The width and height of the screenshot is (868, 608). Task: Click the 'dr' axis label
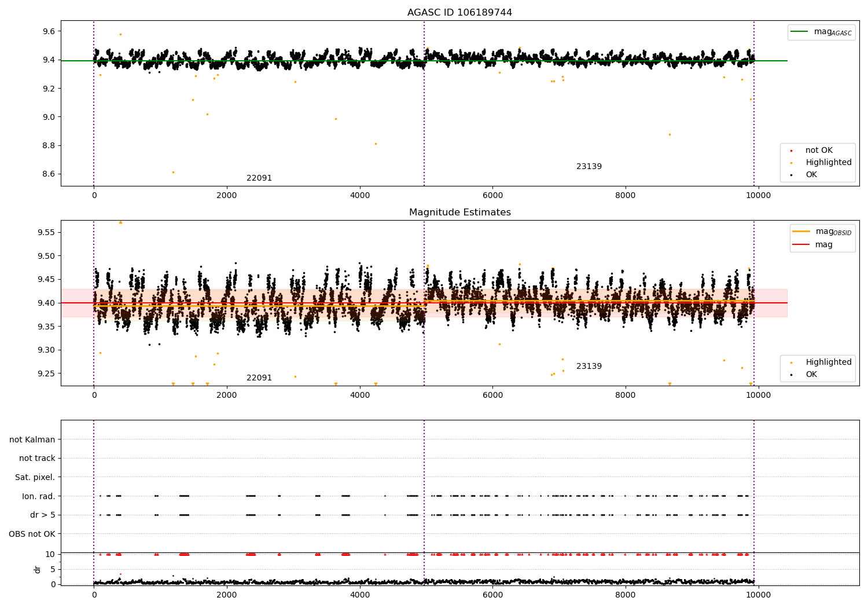tap(38, 569)
